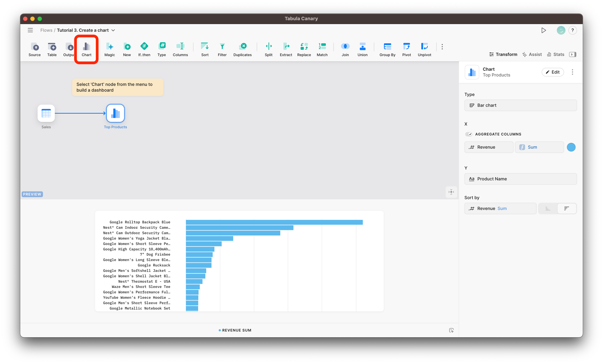Set sort order to ascending

(x=548, y=209)
